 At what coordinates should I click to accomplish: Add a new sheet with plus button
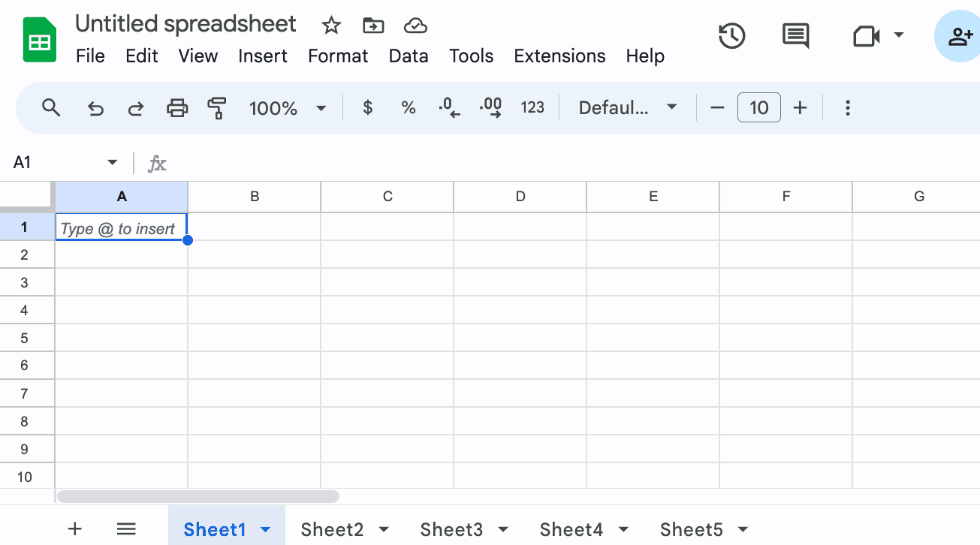click(x=74, y=529)
